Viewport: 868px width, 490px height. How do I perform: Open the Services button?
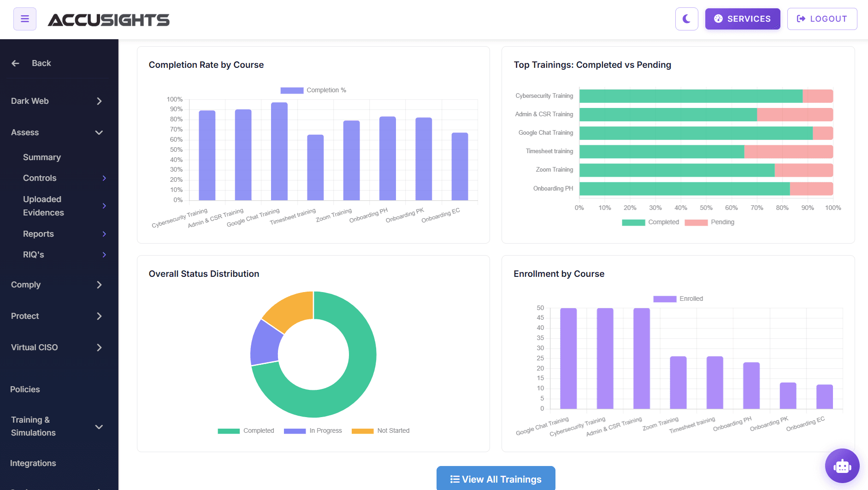(742, 19)
